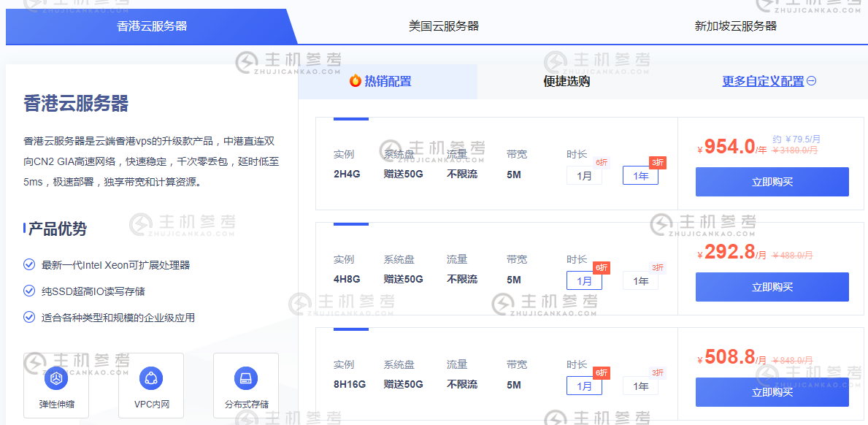Click the 6折 discount badge on 4H8G plan
Viewport: 868px width, 425px height.
coord(600,268)
